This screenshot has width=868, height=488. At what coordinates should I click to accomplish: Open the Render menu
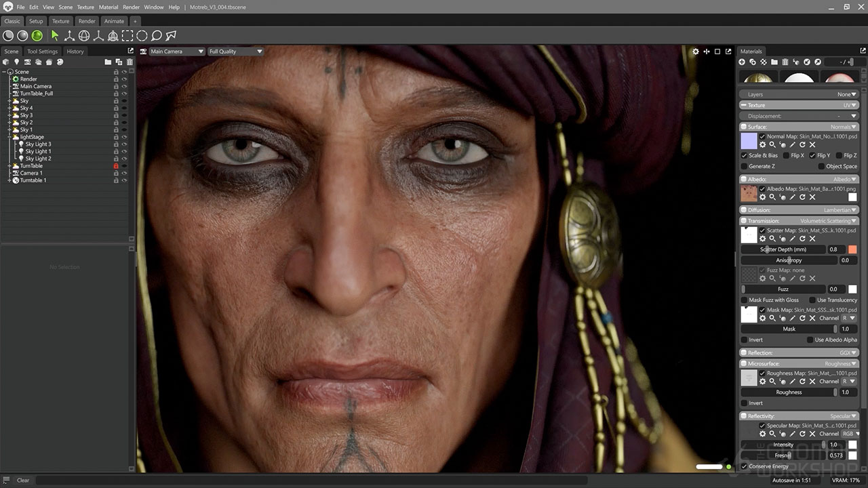131,7
